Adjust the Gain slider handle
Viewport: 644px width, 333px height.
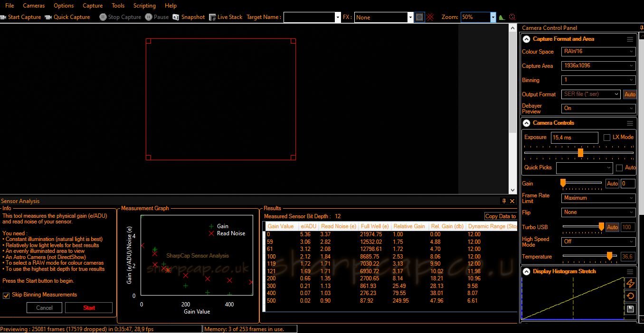coord(563,183)
